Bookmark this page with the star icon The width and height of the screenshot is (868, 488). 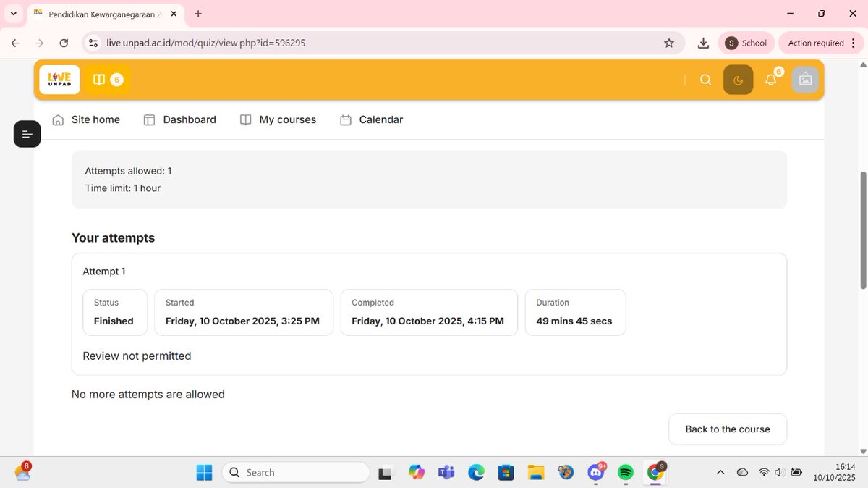click(x=668, y=43)
